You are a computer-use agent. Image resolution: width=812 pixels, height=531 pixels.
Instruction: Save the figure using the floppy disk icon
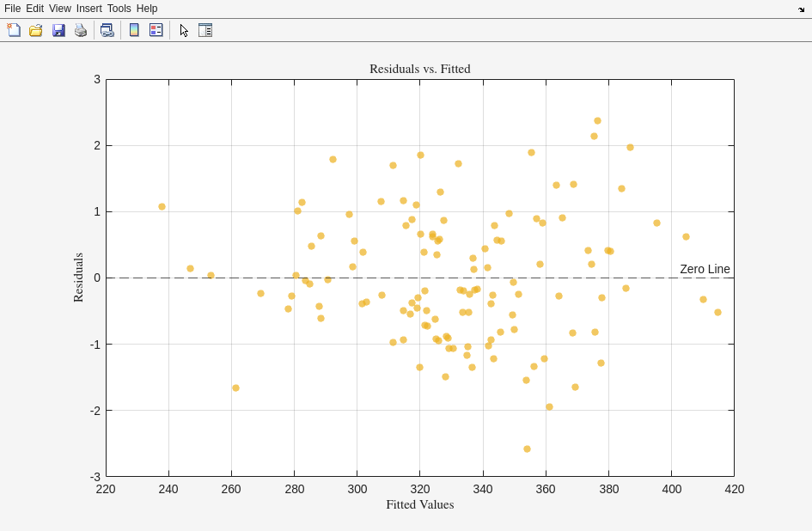58,30
